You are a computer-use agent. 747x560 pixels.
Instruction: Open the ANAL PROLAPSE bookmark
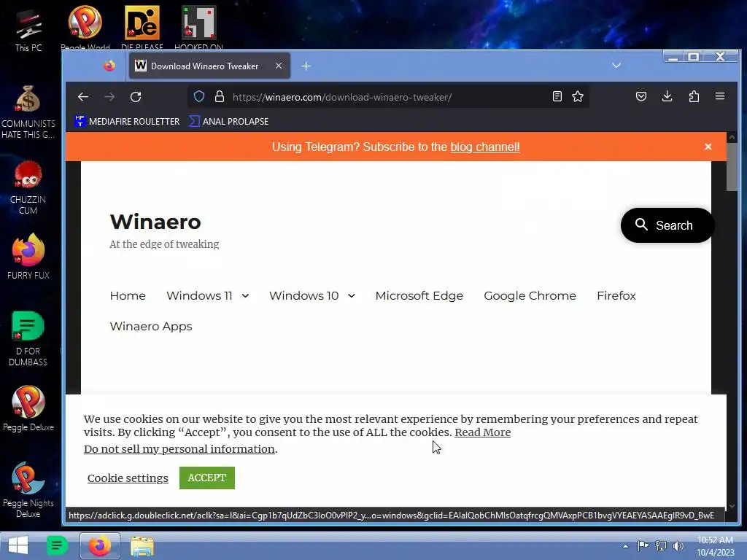pyautogui.click(x=228, y=122)
